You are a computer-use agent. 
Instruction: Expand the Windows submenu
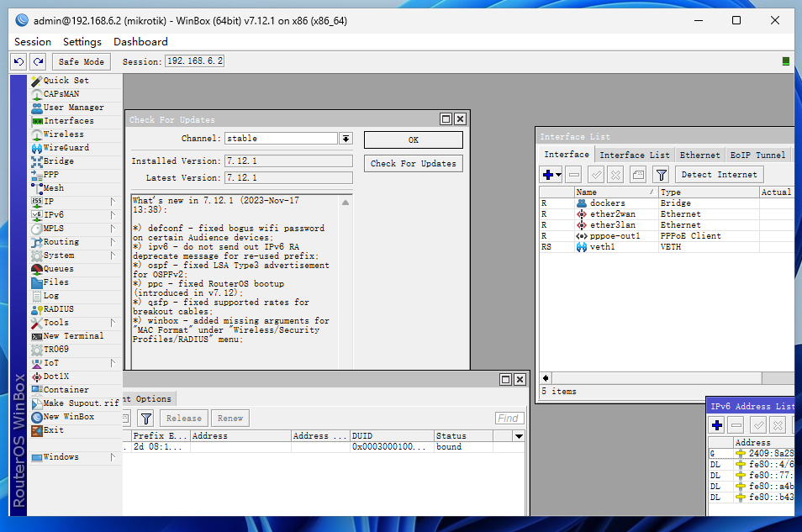pos(113,457)
